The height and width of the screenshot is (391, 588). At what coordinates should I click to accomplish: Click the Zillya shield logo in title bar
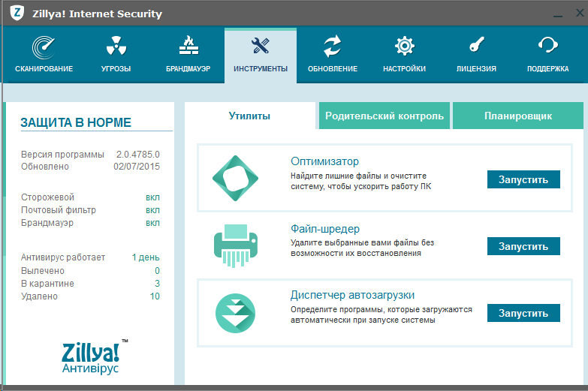pyautogui.click(x=17, y=13)
